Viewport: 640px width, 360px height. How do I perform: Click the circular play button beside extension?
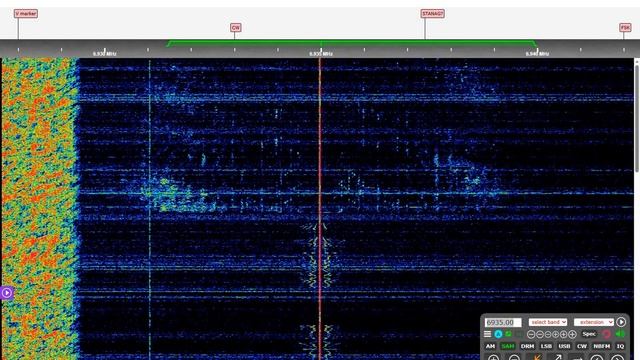coord(621,322)
